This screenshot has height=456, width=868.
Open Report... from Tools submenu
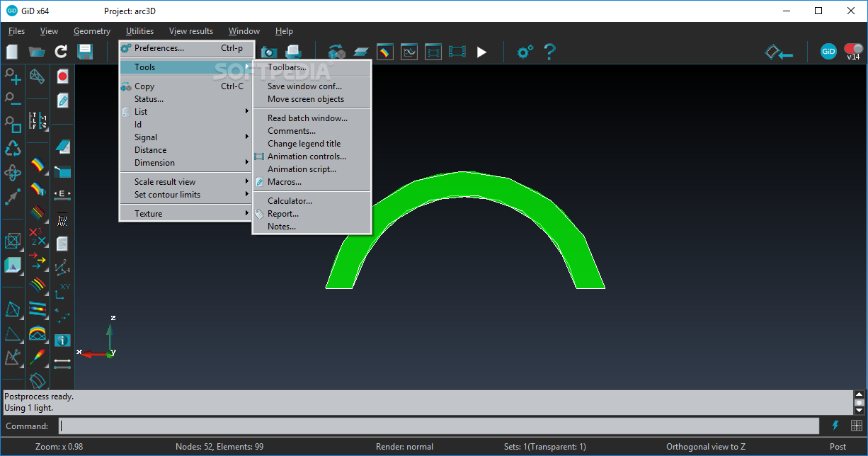(312, 214)
